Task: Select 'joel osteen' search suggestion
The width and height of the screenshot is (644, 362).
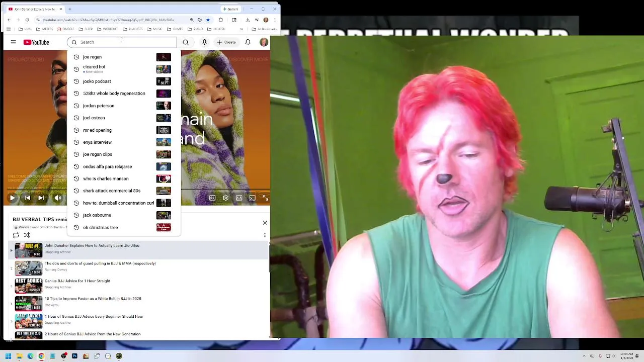Action: point(124,118)
